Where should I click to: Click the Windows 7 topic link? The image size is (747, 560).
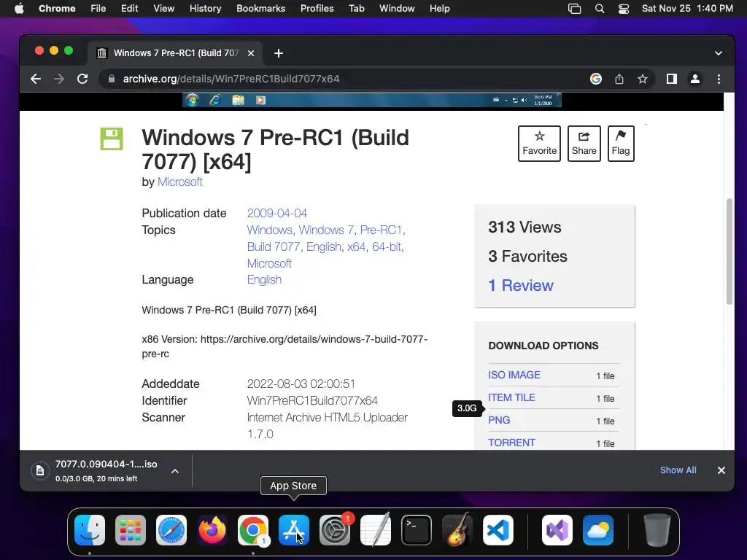326,230
